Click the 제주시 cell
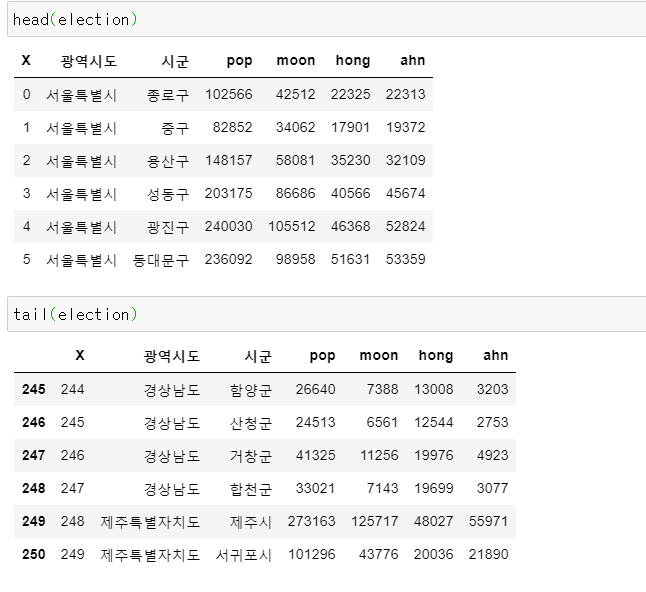 250,522
